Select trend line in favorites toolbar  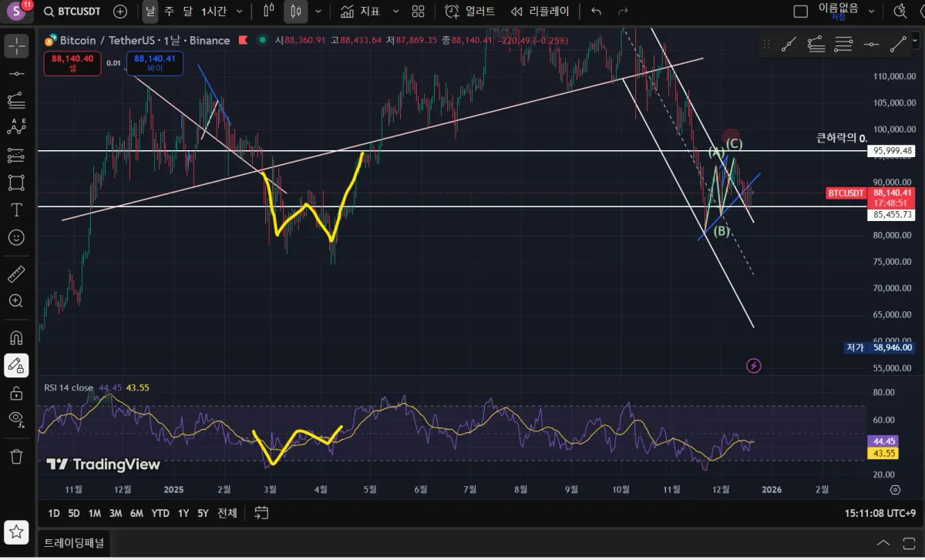(x=788, y=45)
